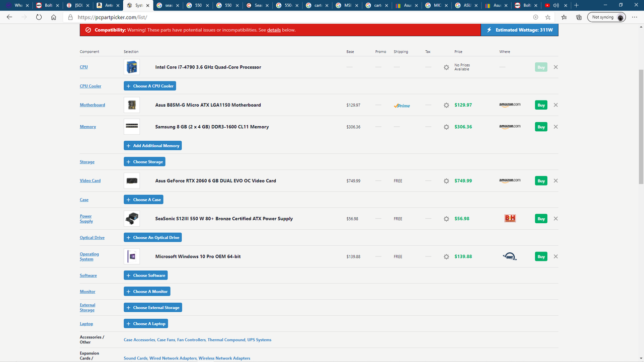Click the Choose A CPU Cooler button
This screenshot has width=644, height=362.
(150, 86)
